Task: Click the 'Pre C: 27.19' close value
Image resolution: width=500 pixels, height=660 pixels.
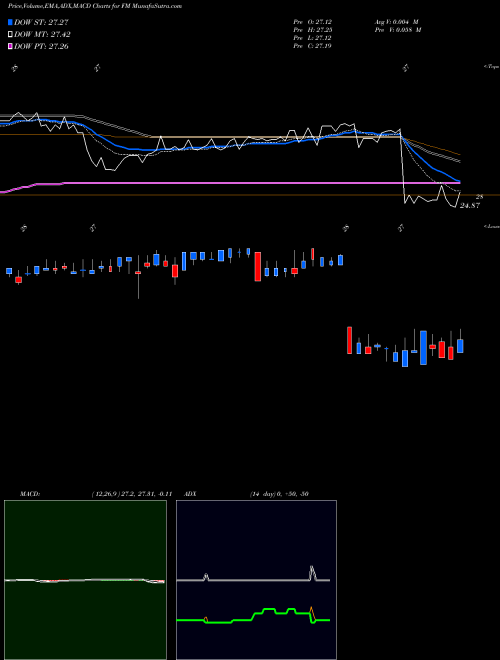Action: (x=312, y=46)
